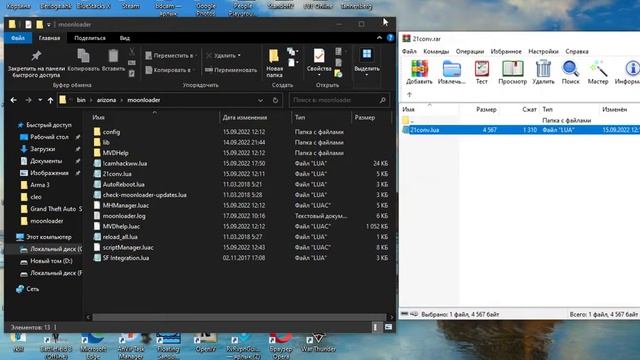
Task: Open recent locations dropdown arrow
Action: [x=40, y=100]
